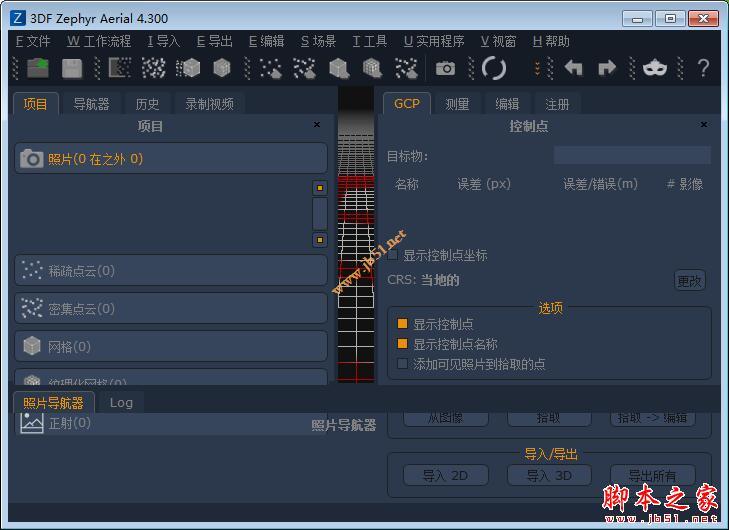Click dense points import icon in toolbar
Image resolution: width=729 pixels, height=530 pixels.
point(305,68)
